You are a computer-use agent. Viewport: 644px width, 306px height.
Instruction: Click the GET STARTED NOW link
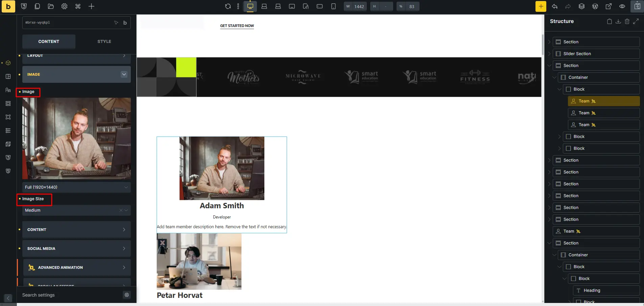pyautogui.click(x=237, y=26)
